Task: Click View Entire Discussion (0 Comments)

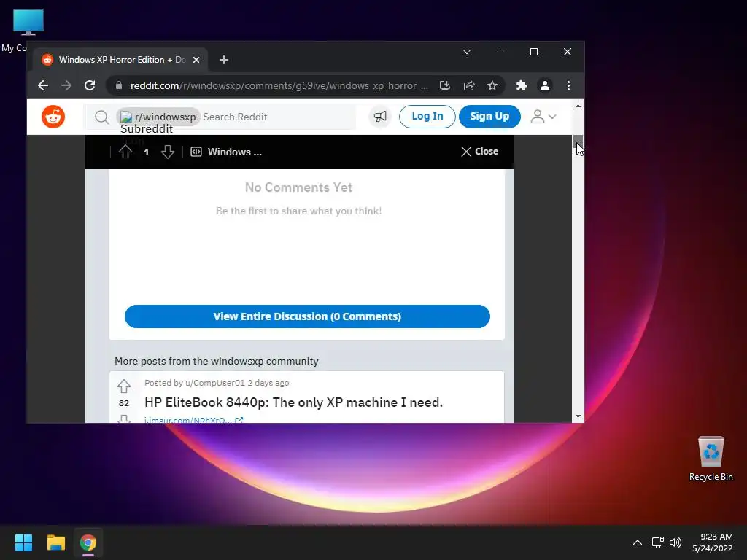Action: pos(307,316)
